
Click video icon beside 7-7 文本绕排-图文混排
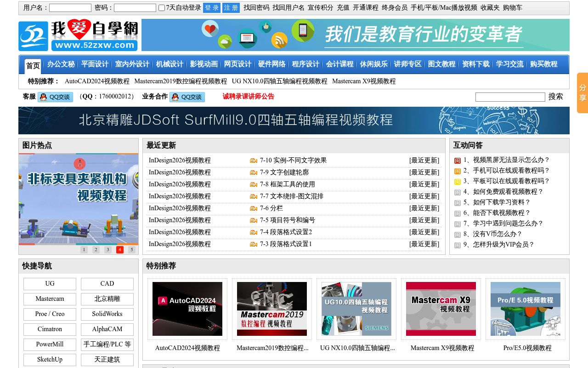[x=254, y=196]
